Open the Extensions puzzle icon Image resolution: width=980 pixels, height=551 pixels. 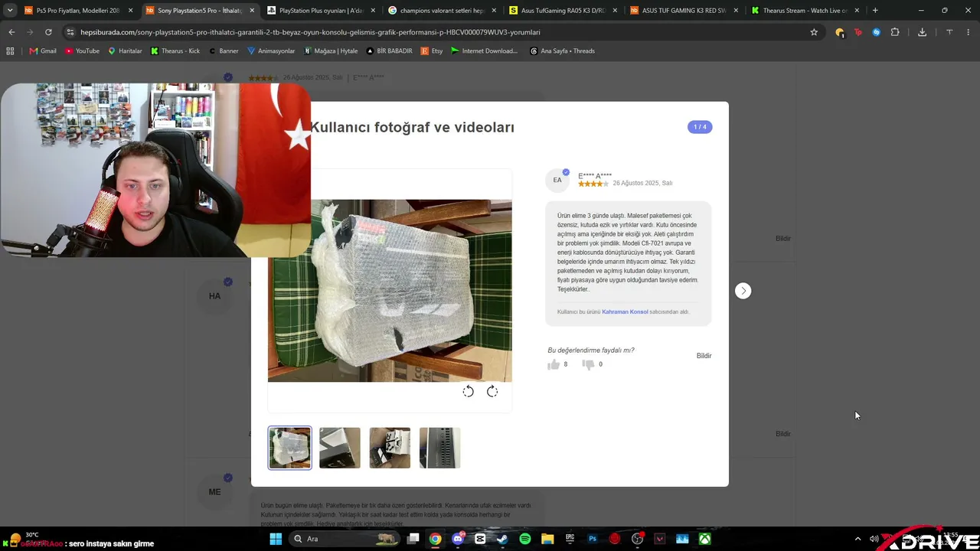(895, 32)
